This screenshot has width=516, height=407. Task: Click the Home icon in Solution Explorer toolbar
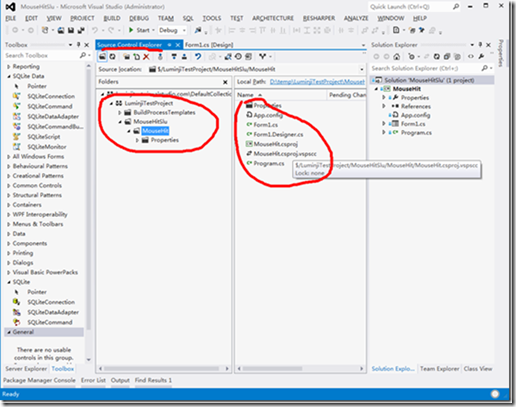click(x=397, y=57)
